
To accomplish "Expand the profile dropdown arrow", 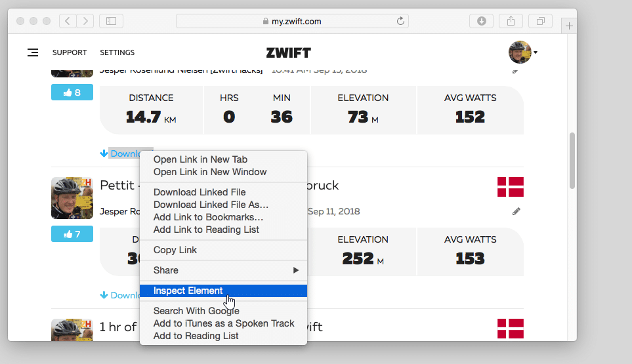I will (x=536, y=52).
